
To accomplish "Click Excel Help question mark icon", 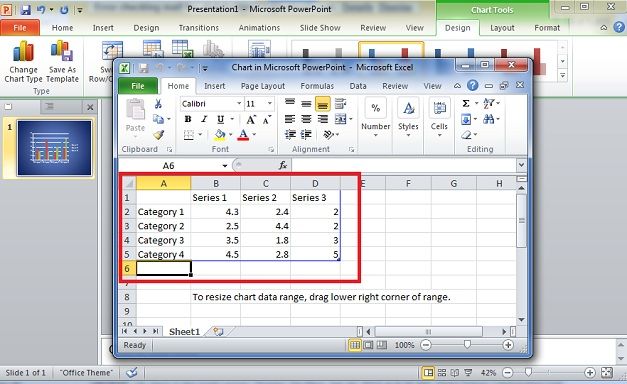I will (x=473, y=85).
